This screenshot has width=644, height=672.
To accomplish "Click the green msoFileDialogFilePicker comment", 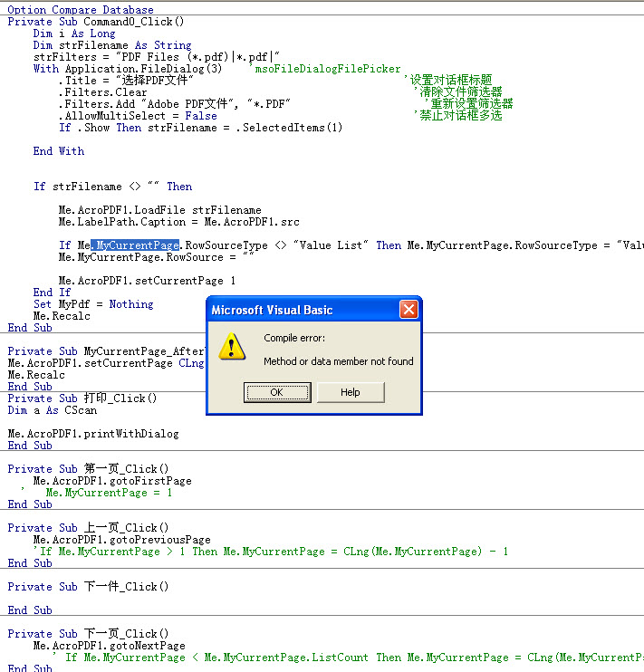I will click(324, 69).
